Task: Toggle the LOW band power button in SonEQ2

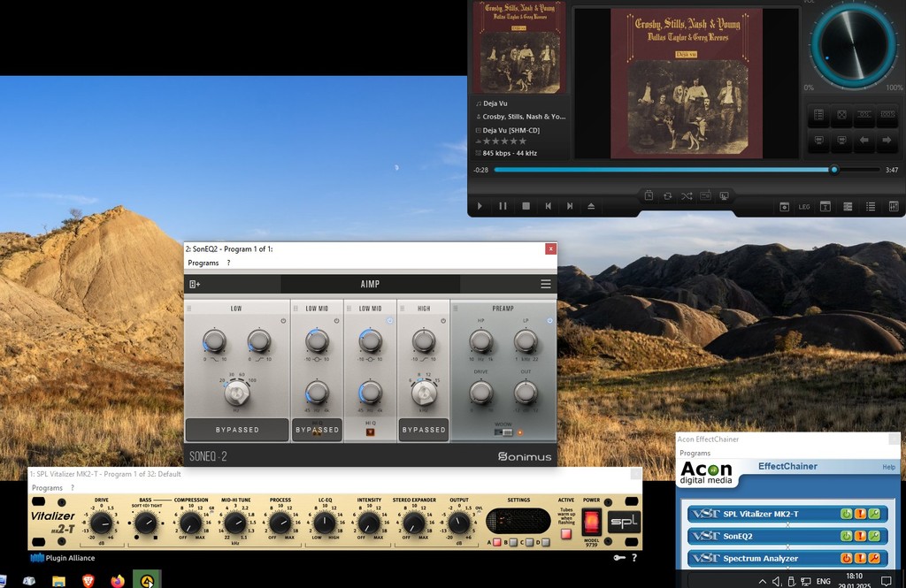Action: pos(283,321)
